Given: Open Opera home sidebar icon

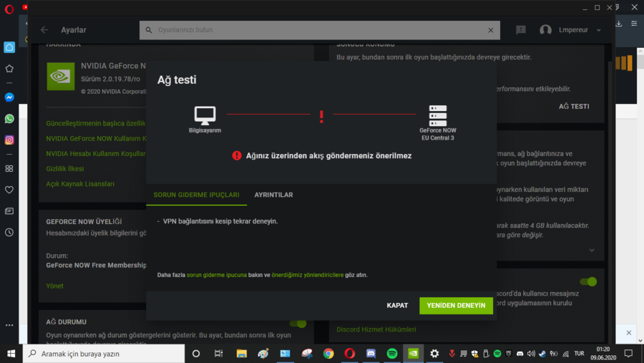Looking at the screenshot, I should click(x=9, y=47).
